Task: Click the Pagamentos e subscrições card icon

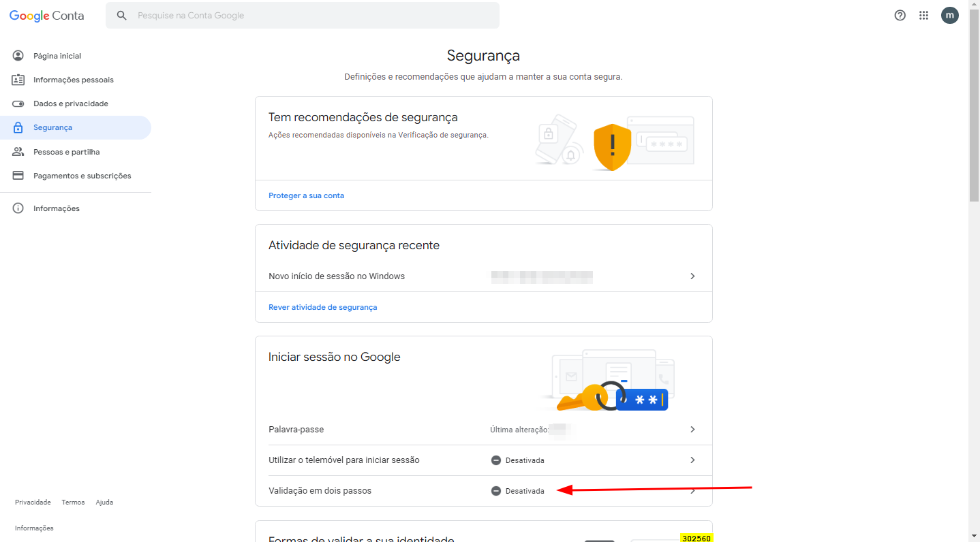Action: click(18, 176)
